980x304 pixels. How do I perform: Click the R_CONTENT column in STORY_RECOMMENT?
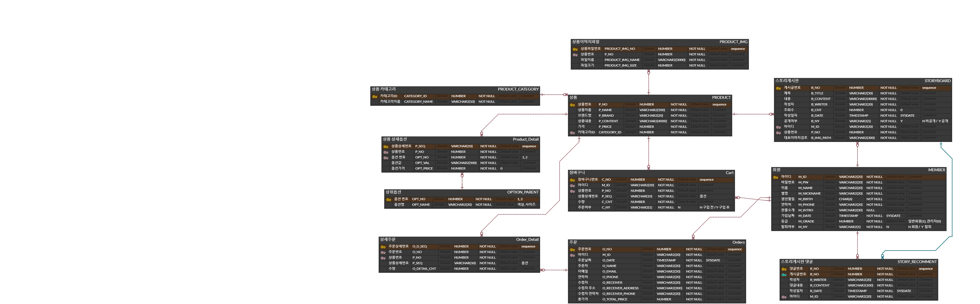click(819, 285)
